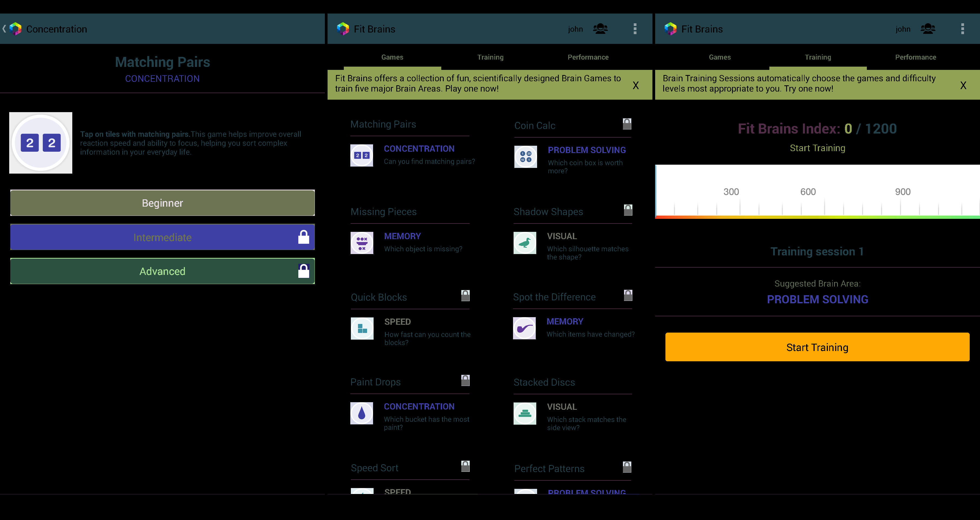The width and height of the screenshot is (980, 520).
Task: Select the Stacked Discs title
Action: coord(544,382)
